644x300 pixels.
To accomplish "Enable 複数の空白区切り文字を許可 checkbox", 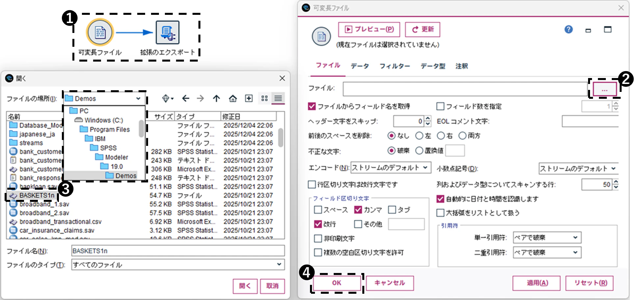I will (318, 253).
